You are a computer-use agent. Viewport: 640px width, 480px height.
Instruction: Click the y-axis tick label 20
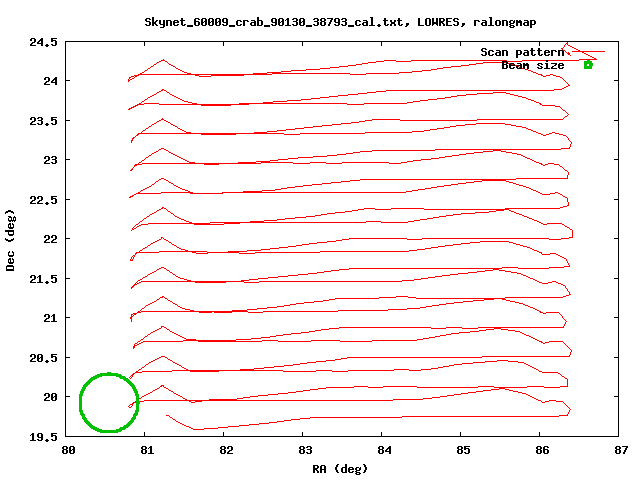click(x=50, y=397)
